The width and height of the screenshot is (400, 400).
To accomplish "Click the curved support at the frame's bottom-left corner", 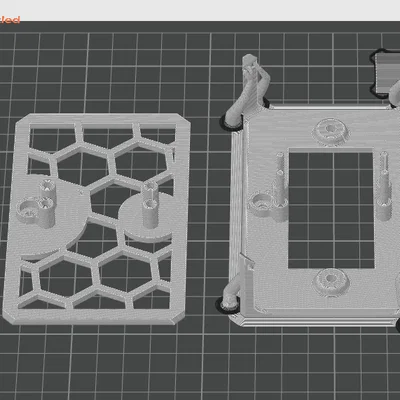I will pyautogui.click(x=232, y=293).
